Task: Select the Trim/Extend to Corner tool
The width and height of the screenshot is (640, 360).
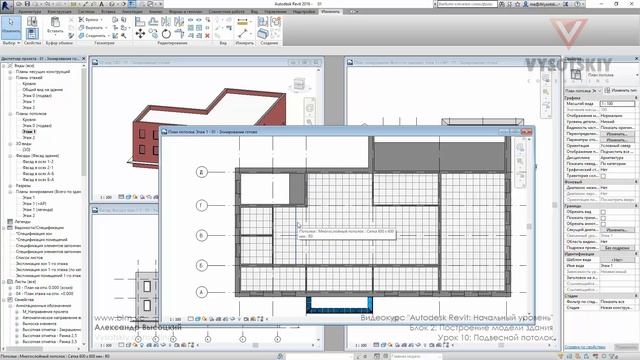Action: [179, 34]
